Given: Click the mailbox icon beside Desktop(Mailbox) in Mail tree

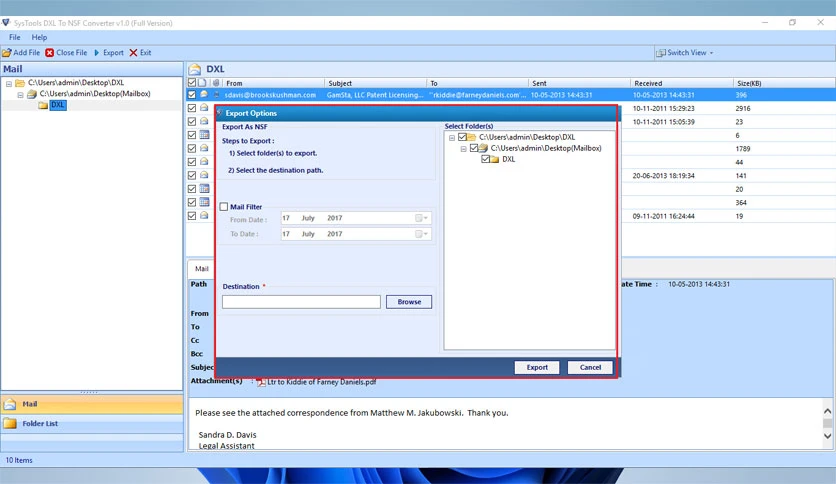Looking at the screenshot, I should click(x=32, y=94).
